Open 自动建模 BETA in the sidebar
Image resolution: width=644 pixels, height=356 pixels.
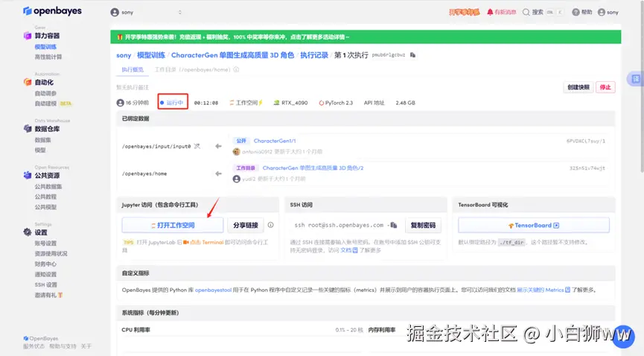pyautogui.click(x=53, y=104)
